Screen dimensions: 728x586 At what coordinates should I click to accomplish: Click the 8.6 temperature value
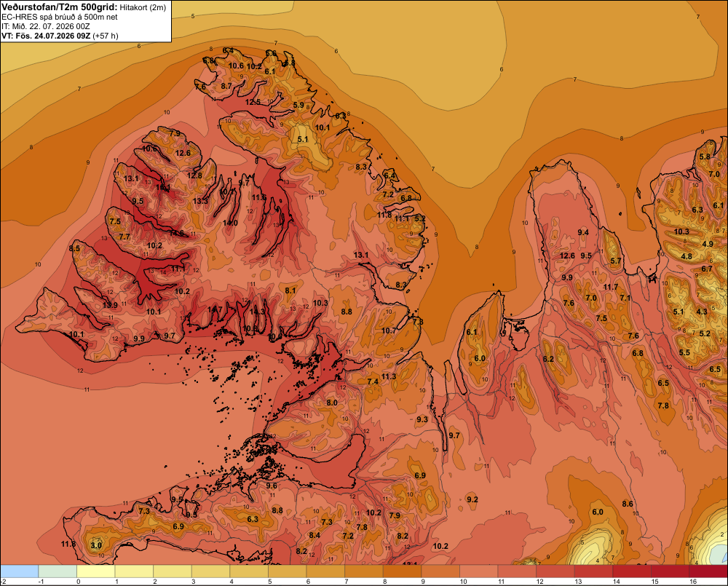point(628,504)
